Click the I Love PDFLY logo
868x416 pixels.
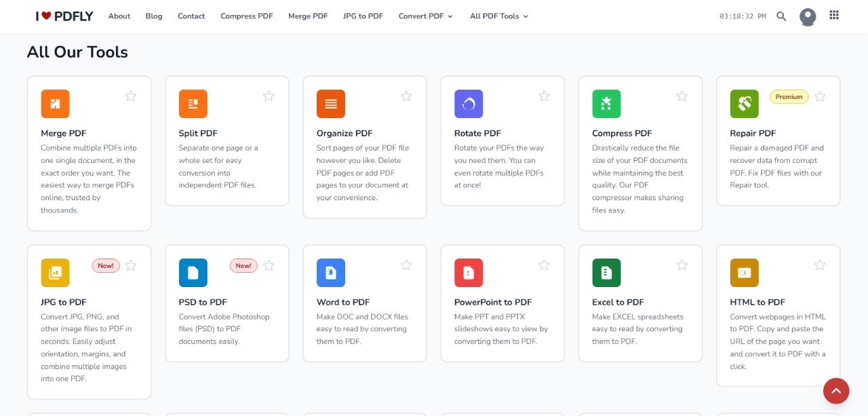coord(64,16)
